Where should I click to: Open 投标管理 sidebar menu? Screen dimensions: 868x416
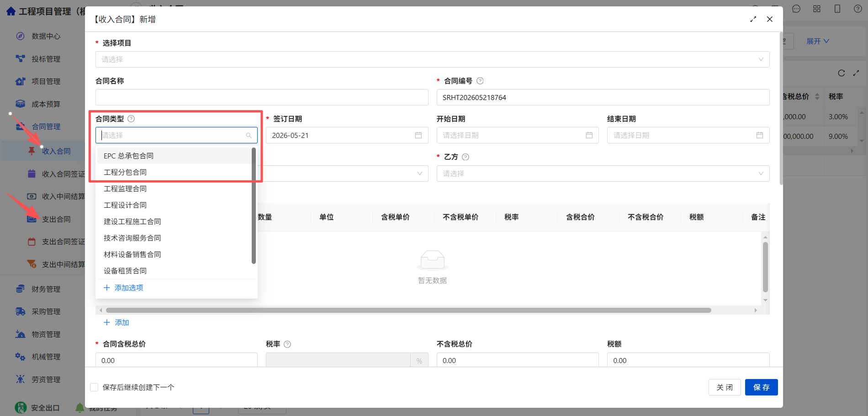[46, 59]
